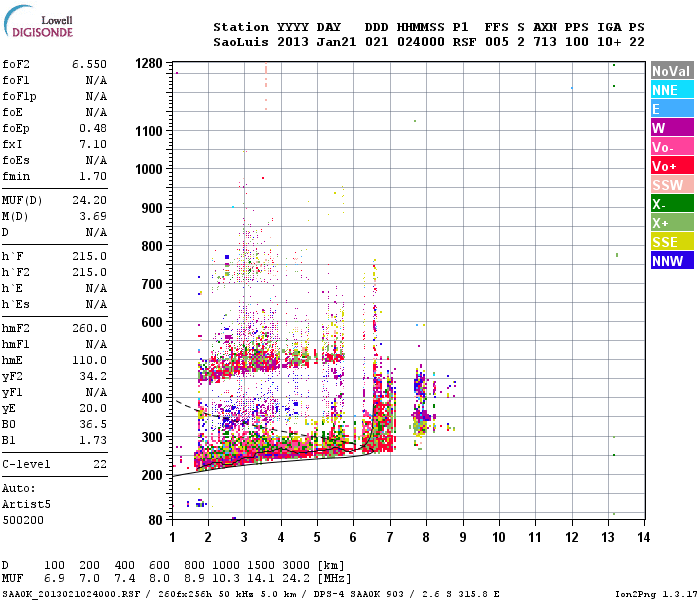Click the 14 MHz frequency axis label
The height and width of the screenshot is (600, 700).
(x=643, y=538)
